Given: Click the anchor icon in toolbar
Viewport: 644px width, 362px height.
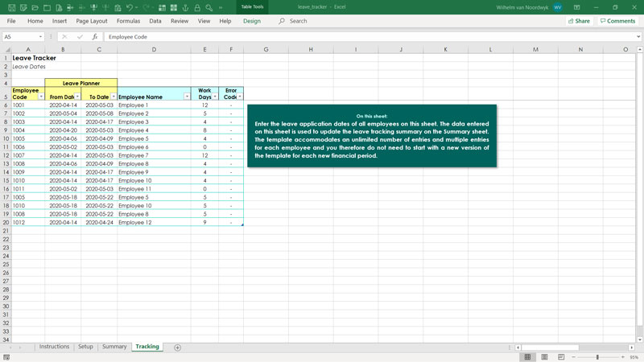Looking at the screenshot, I should 185,8.
